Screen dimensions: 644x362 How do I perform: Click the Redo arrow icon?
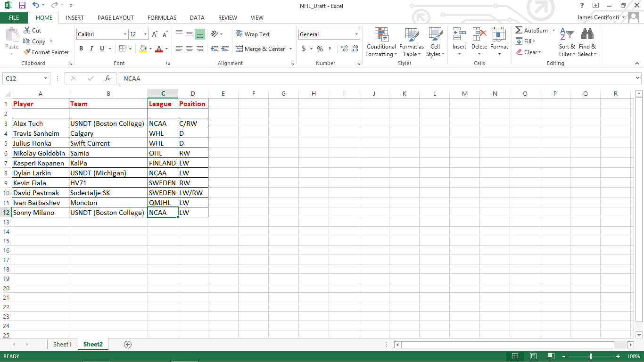click(55, 6)
